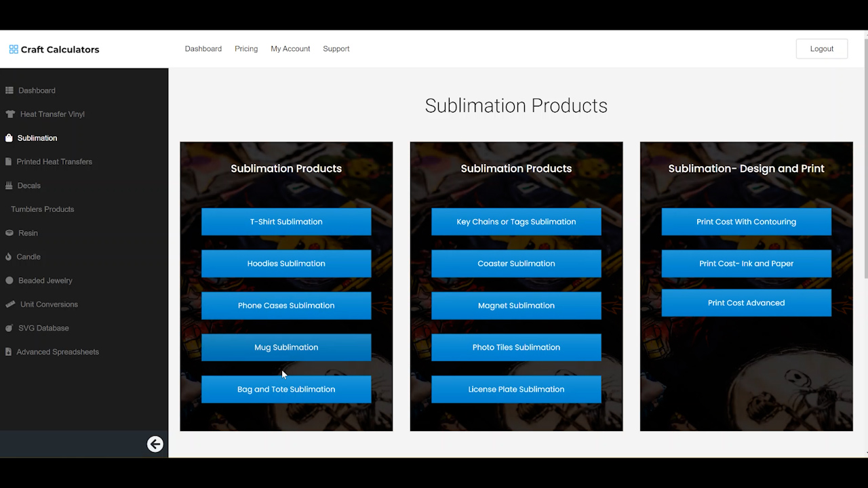Click the ruler icon beside Unit Conversions

pyautogui.click(x=10, y=304)
